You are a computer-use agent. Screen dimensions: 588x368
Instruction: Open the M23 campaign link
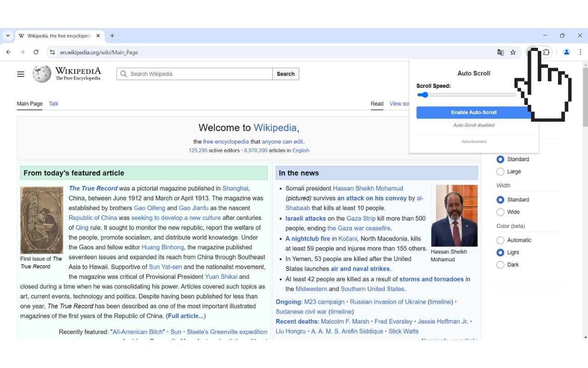[x=324, y=302]
